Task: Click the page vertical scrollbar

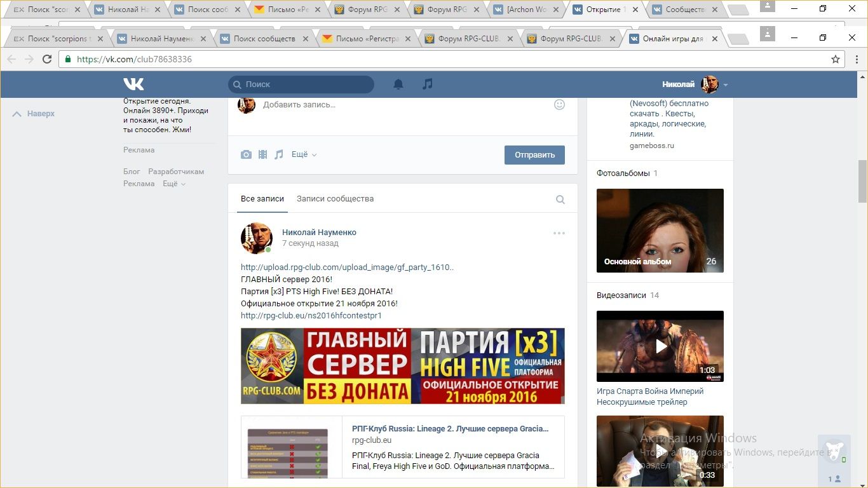Action: point(862,181)
